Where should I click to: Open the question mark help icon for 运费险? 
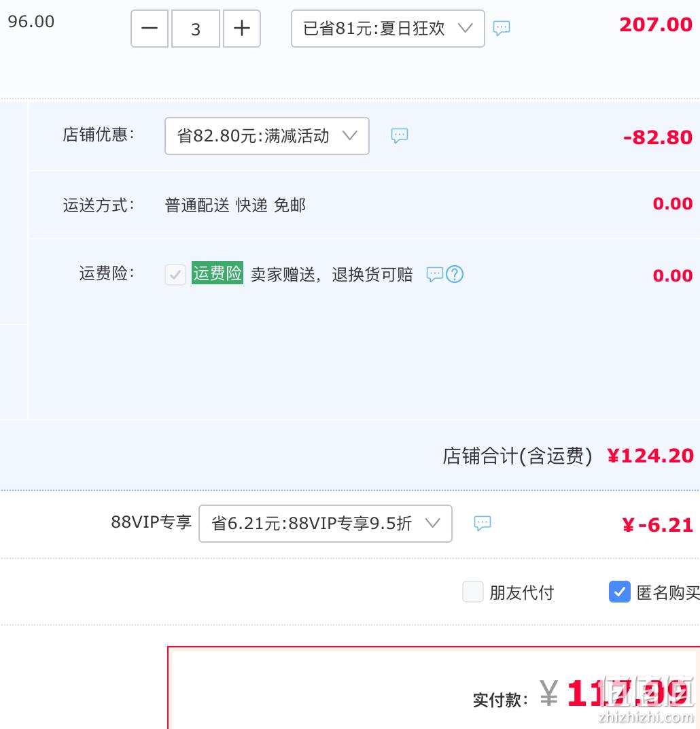[455, 274]
